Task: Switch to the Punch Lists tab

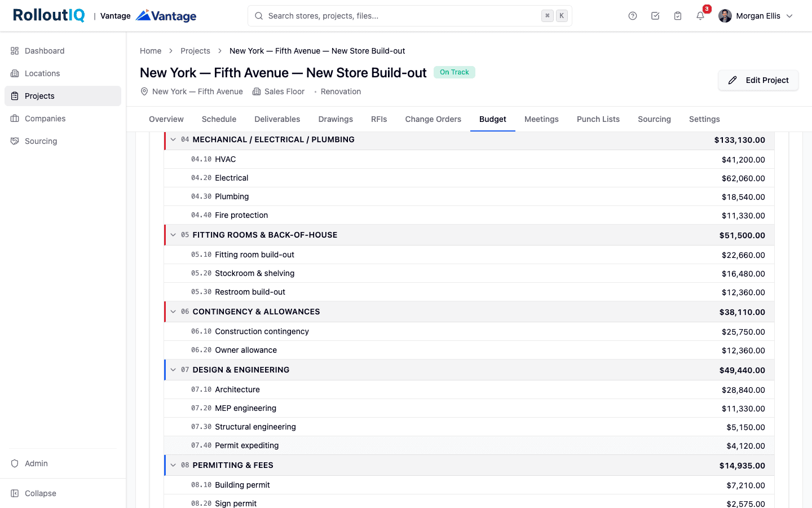Action: (x=598, y=119)
